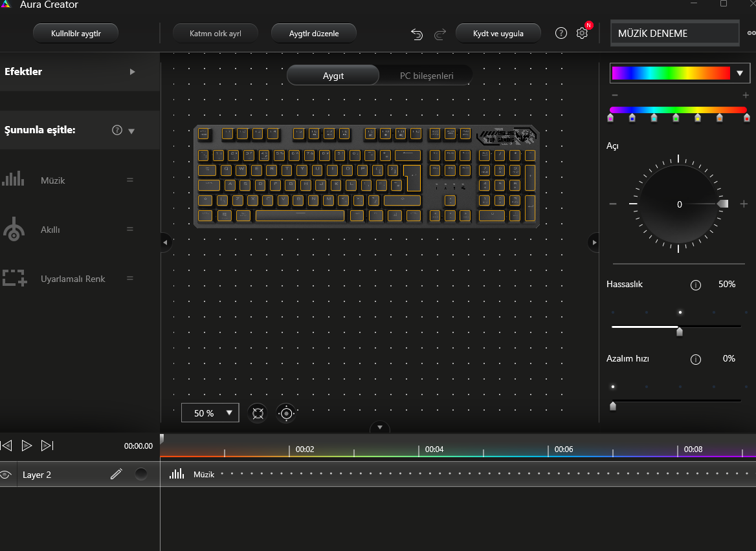Click the Uyarlamalı Renk effect label

72,279
